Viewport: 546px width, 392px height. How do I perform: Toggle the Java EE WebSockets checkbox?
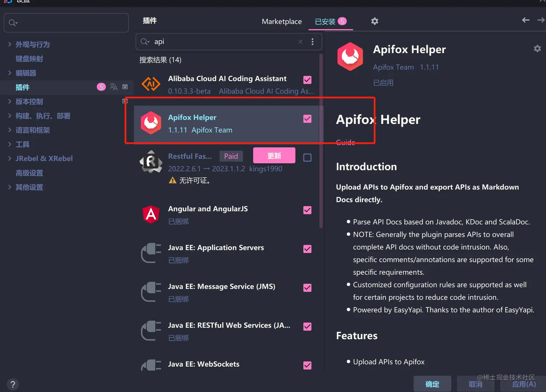[x=307, y=365]
